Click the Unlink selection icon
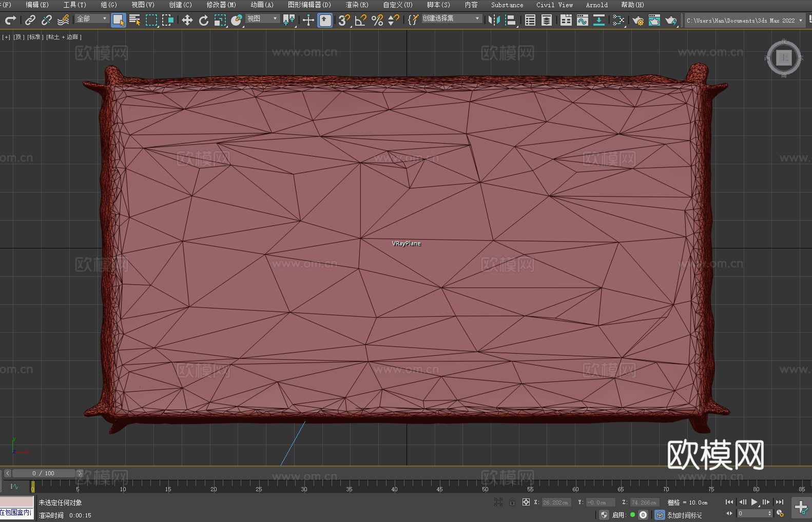The image size is (812, 522). pos(47,20)
